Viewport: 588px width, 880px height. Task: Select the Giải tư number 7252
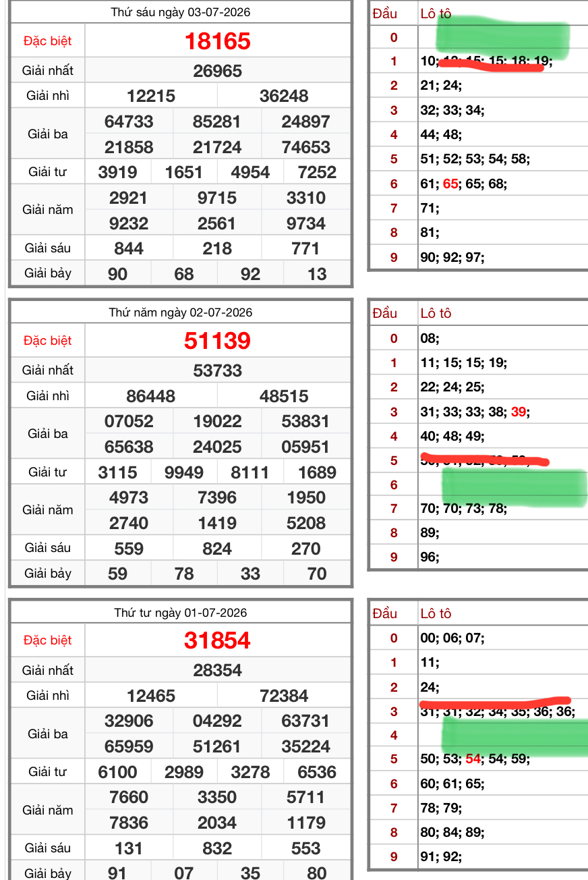click(x=317, y=172)
